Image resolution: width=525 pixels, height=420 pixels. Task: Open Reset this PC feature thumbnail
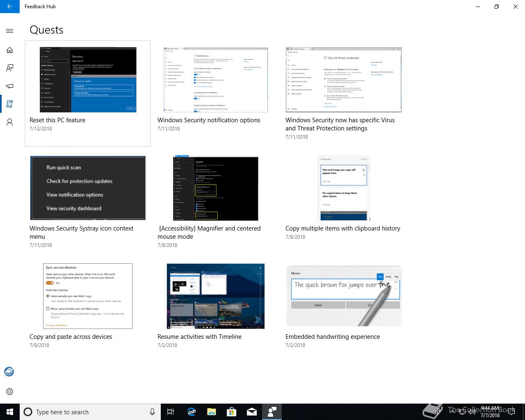88,80
